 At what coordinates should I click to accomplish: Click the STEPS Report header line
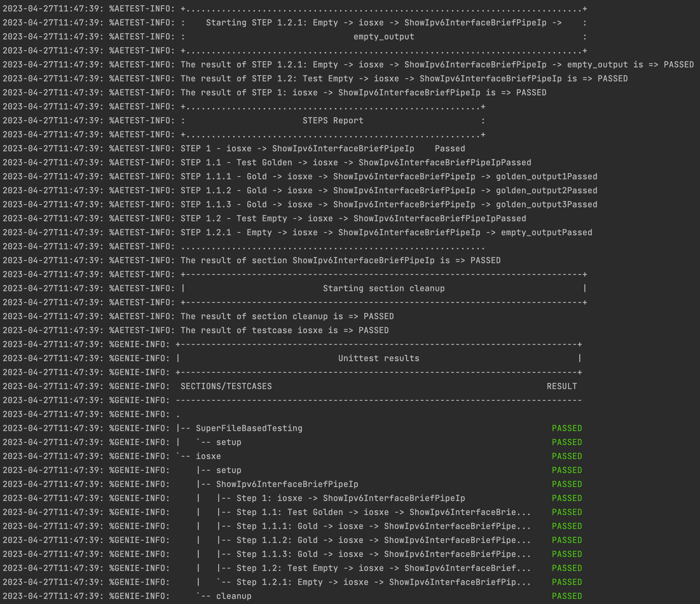[333, 120]
